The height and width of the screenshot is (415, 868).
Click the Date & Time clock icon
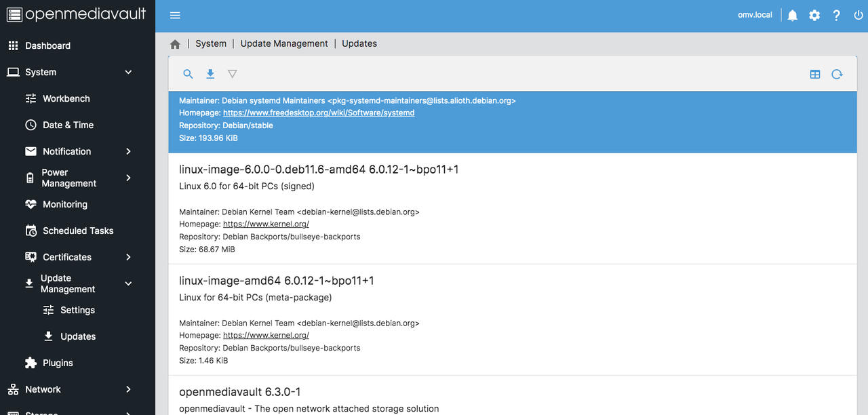click(x=31, y=125)
